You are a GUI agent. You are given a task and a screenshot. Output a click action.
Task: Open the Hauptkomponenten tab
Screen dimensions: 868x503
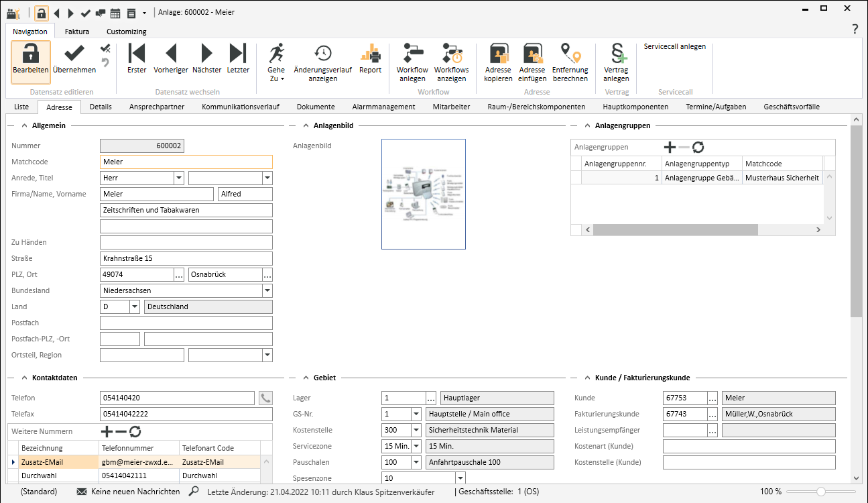pos(635,107)
